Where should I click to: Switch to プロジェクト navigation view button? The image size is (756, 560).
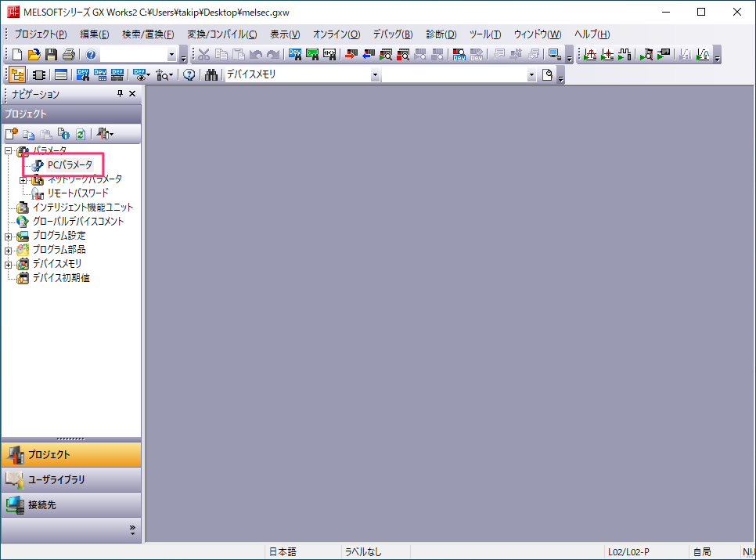(71, 454)
